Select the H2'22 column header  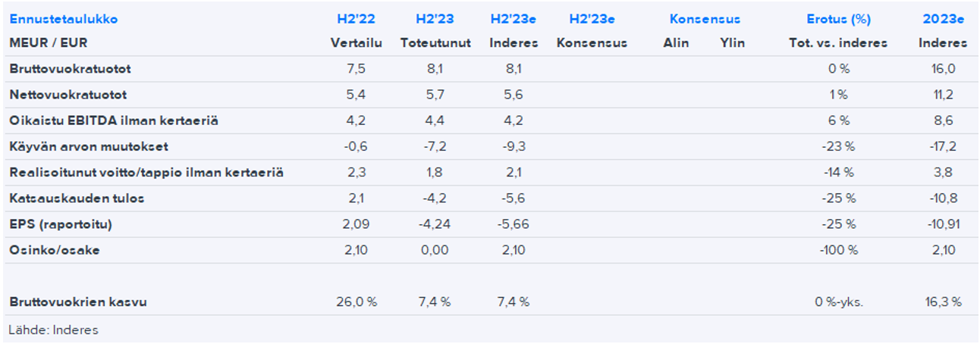click(x=353, y=19)
